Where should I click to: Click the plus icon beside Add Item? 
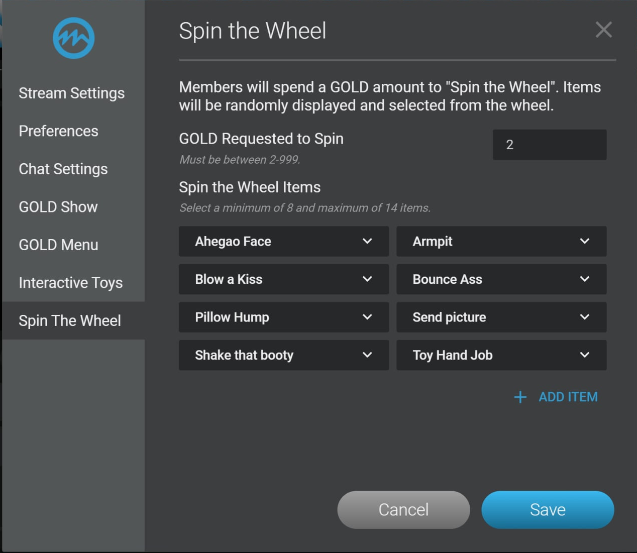[520, 397]
